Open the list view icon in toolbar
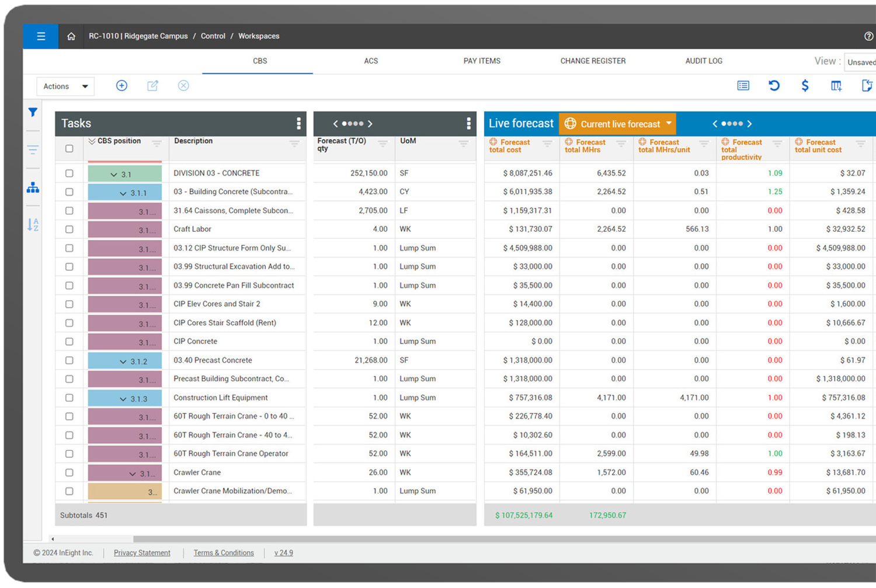This screenshot has height=588, width=876. click(743, 86)
